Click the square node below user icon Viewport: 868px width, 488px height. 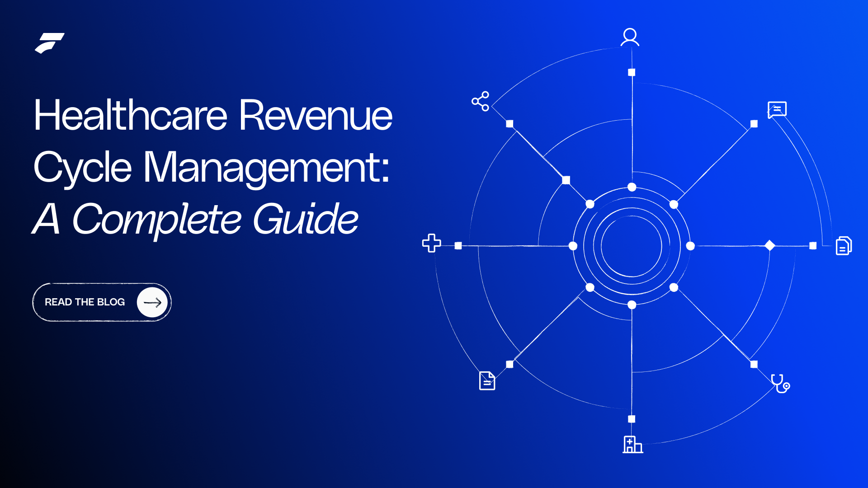click(632, 72)
